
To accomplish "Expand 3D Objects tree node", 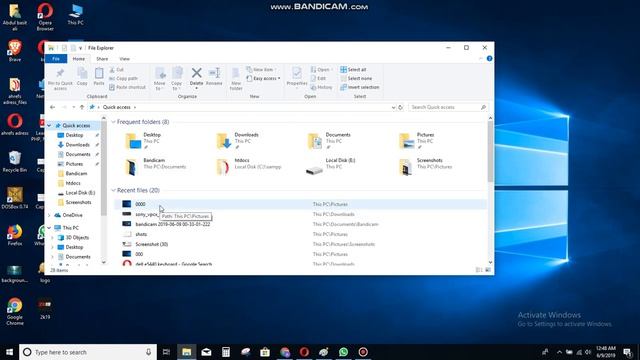I will point(52,238).
